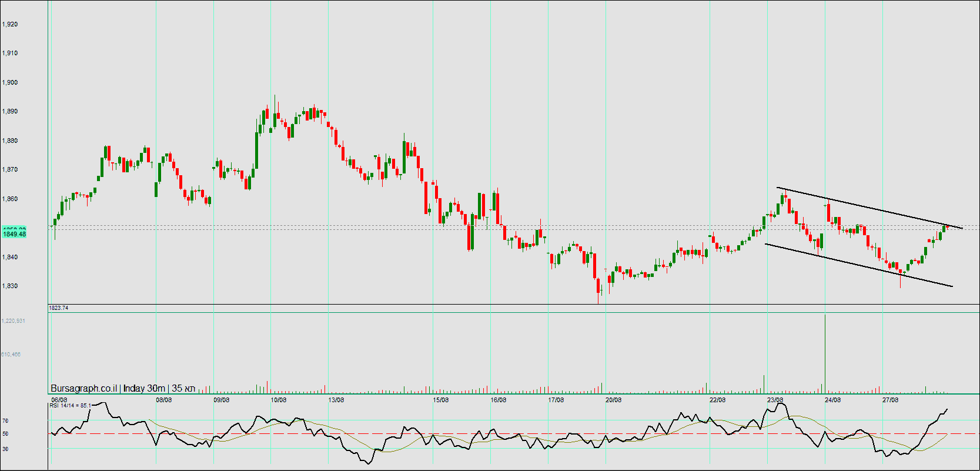The image size is (980, 471).
Task: Select the 15/08 date label
Action: point(441,400)
